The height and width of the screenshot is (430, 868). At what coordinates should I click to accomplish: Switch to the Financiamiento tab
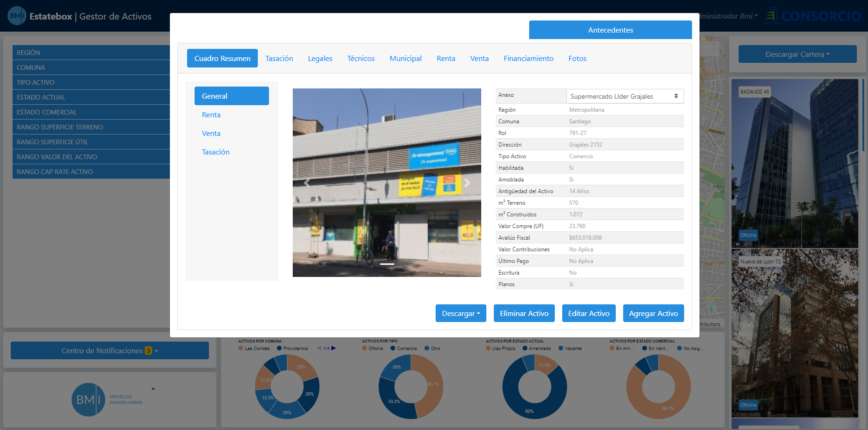(x=529, y=58)
